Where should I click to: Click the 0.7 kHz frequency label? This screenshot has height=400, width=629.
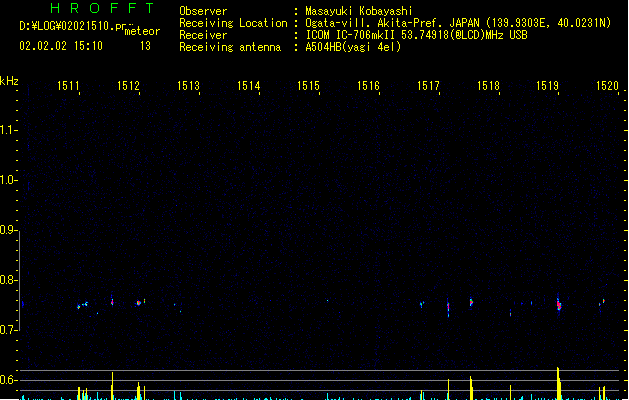pyautogui.click(x=8, y=330)
